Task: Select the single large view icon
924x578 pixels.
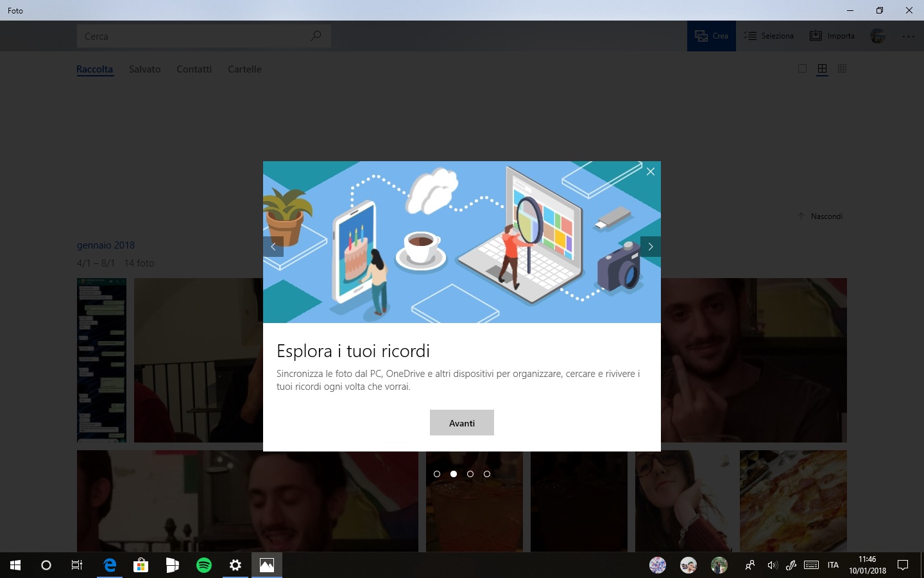Action: click(802, 69)
